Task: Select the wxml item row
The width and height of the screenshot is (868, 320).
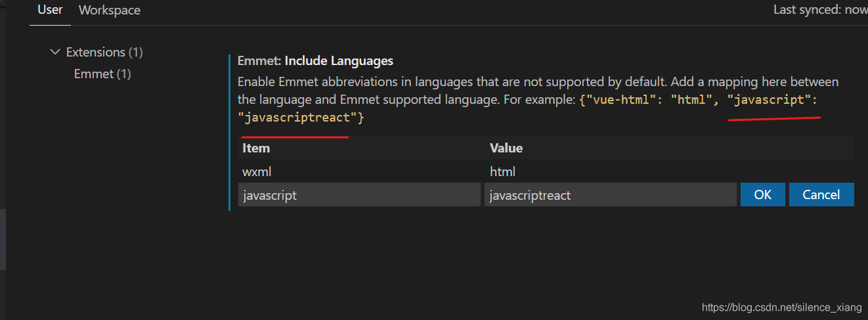Action: (257, 171)
